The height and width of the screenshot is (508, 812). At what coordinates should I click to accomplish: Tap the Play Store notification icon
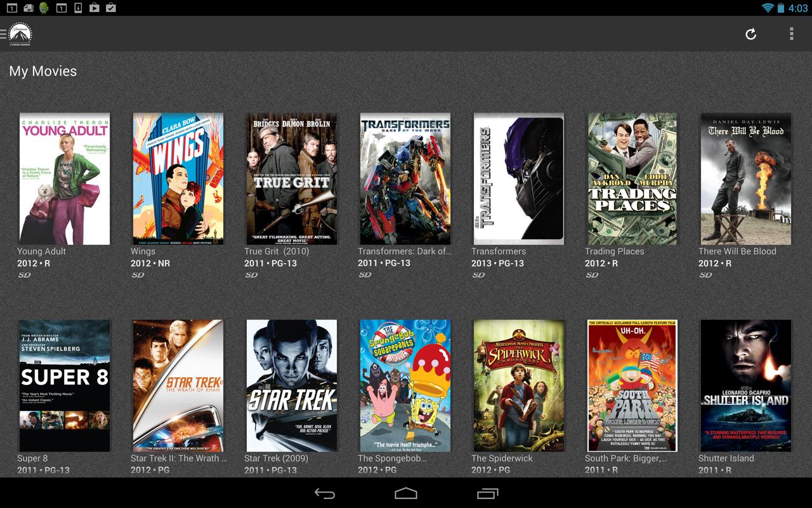tap(95, 8)
